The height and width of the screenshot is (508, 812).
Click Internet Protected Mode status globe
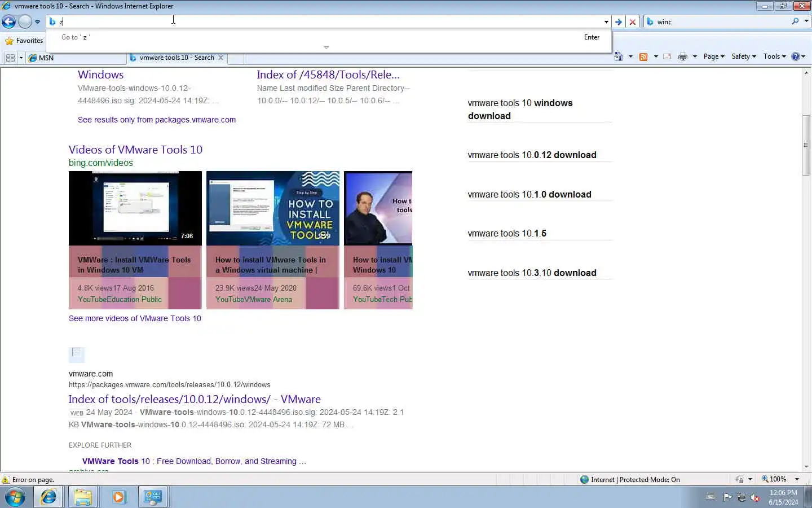point(585,480)
